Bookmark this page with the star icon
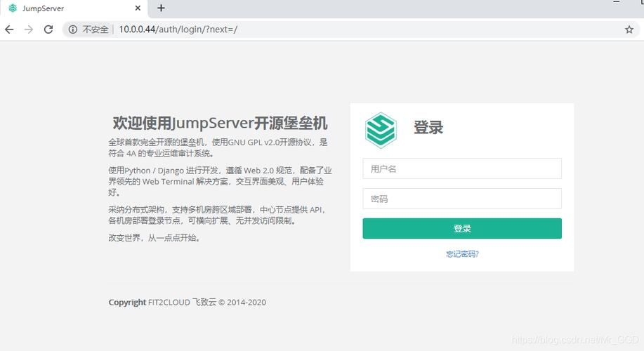Image resolution: width=644 pixels, height=351 pixels. 629,29
